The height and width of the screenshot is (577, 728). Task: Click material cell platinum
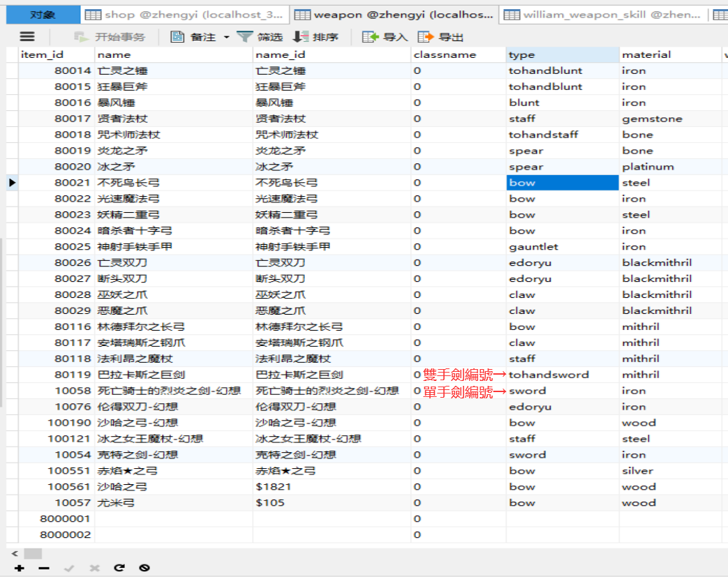click(x=671, y=167)
